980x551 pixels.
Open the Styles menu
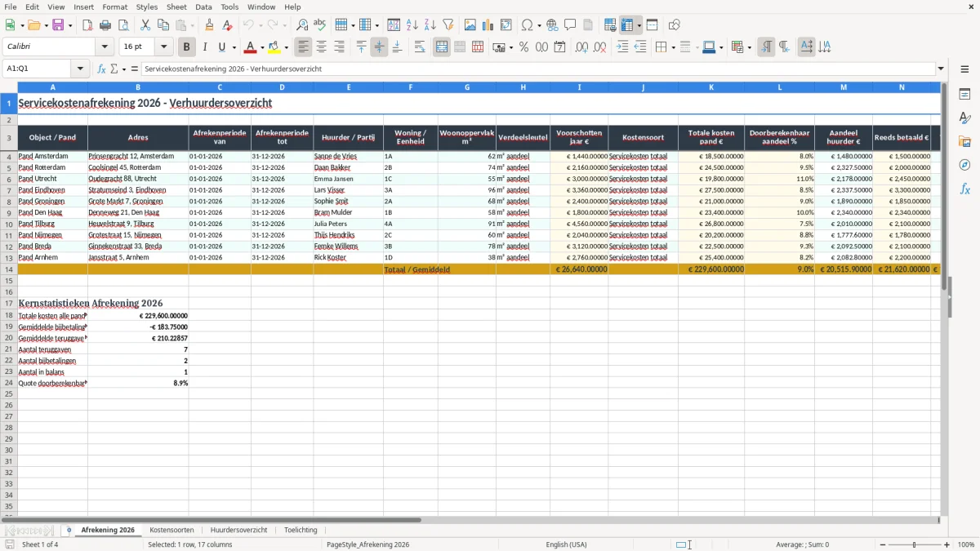coord(147,7)
